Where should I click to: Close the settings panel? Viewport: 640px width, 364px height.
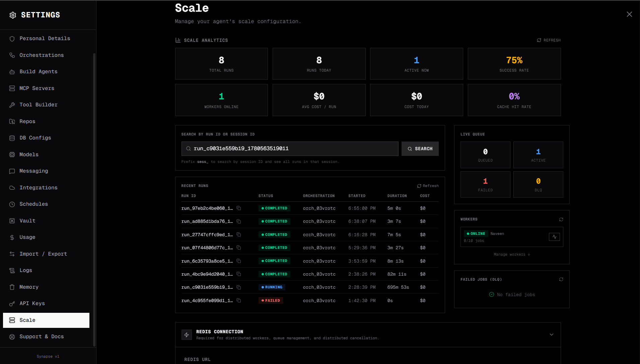[629, 14]
